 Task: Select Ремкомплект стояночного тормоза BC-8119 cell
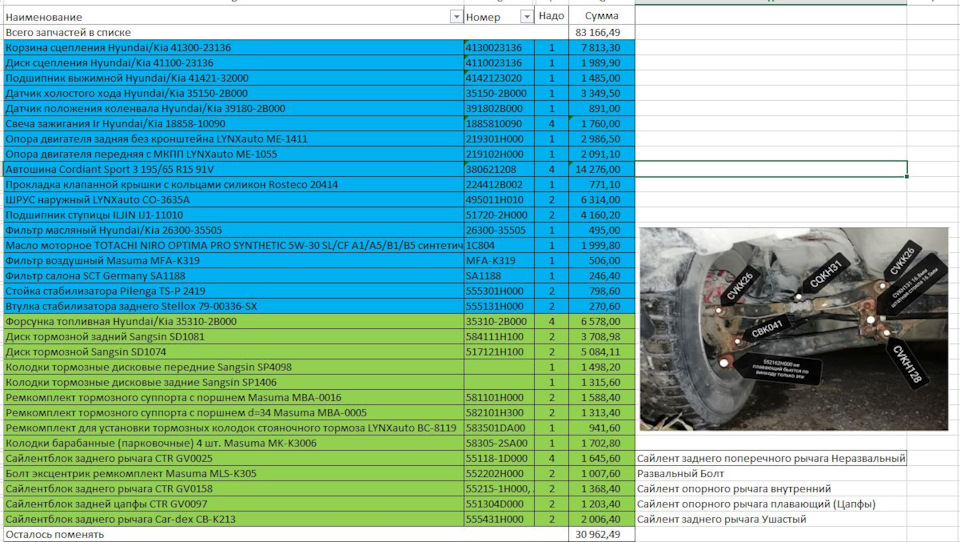click(233, 427)
